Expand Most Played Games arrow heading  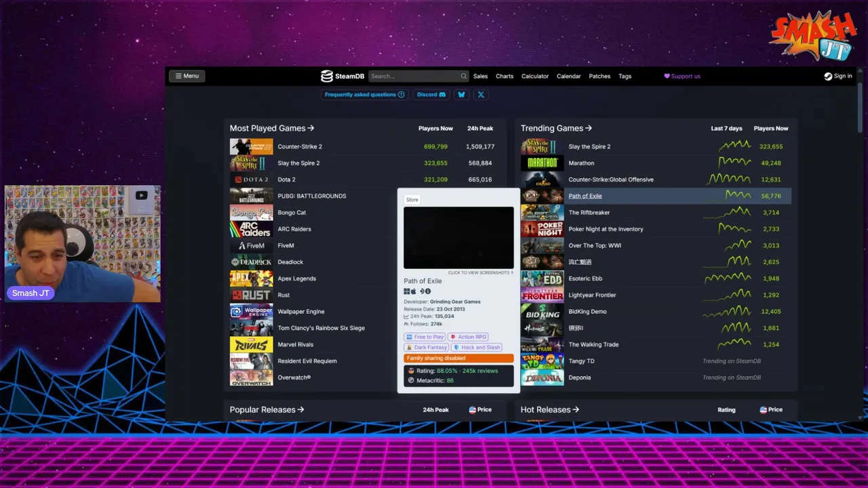(272, 128)
